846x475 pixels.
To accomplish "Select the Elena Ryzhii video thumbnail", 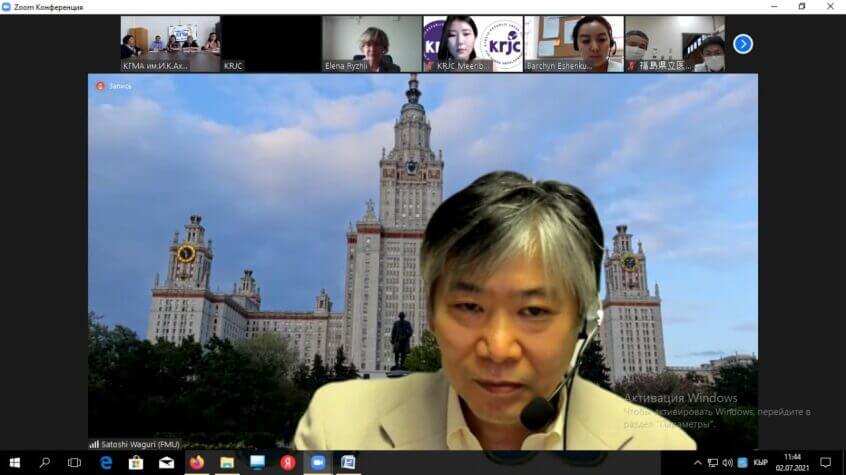I will pos(371,44).
